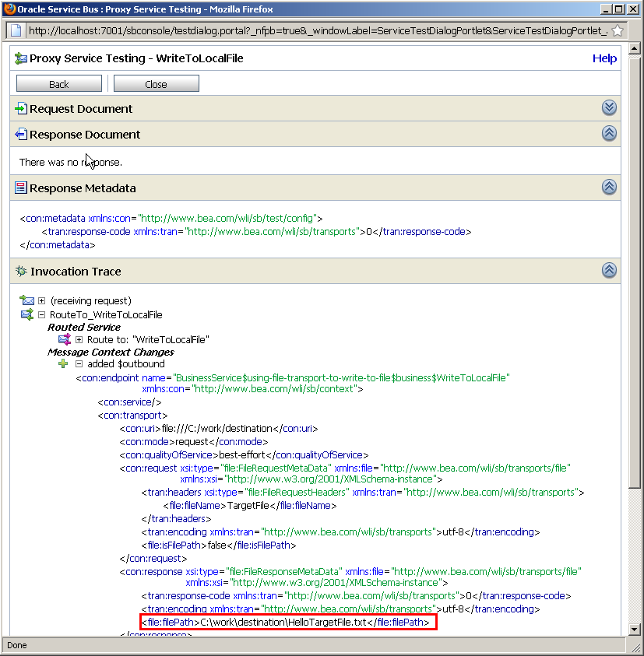Collapse the added $outbound node

(79, 363)
